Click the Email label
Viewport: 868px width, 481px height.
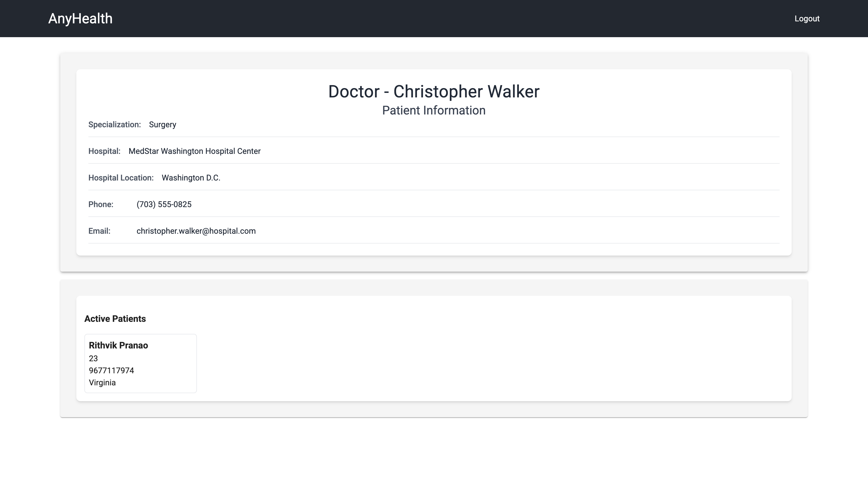[99, 231]
